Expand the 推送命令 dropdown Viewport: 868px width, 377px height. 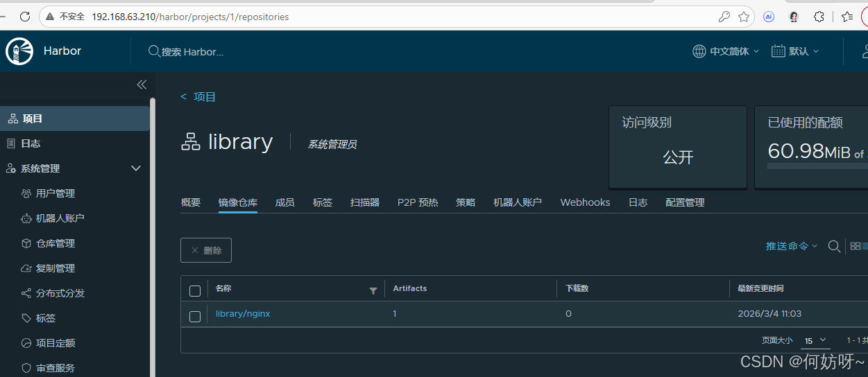click(792, 246)
